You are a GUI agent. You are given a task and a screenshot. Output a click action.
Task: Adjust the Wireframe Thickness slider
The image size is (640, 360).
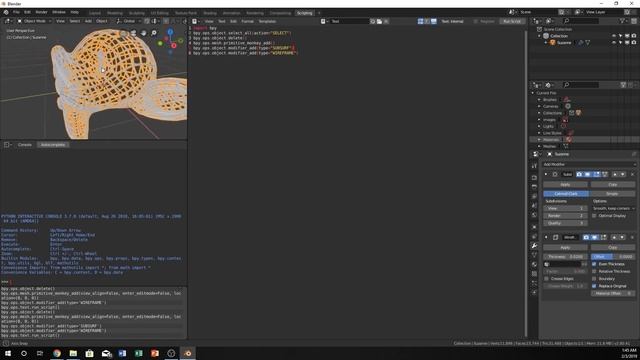[x=565, y=257]
